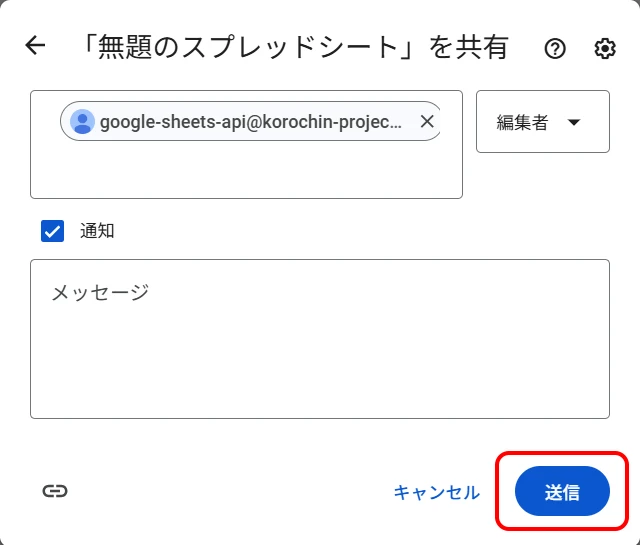Click the blue checkmark next to 通知
640x545 pixels.
coord(52,231)
